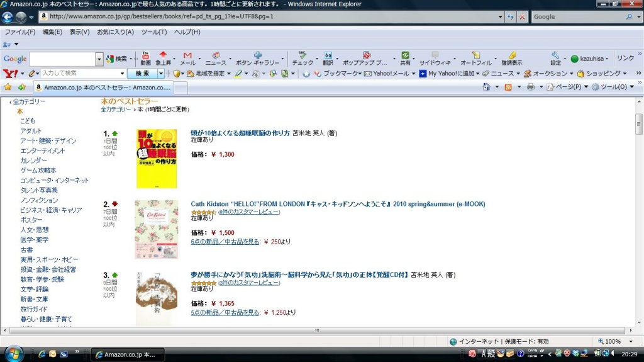Open the お気に入り(A) menu

point(116,31)
